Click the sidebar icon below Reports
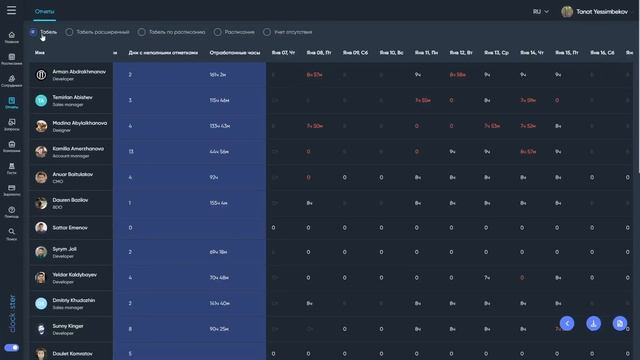This screenshot has width=640, height=360. pyautogui.click(x=11, y=124)
